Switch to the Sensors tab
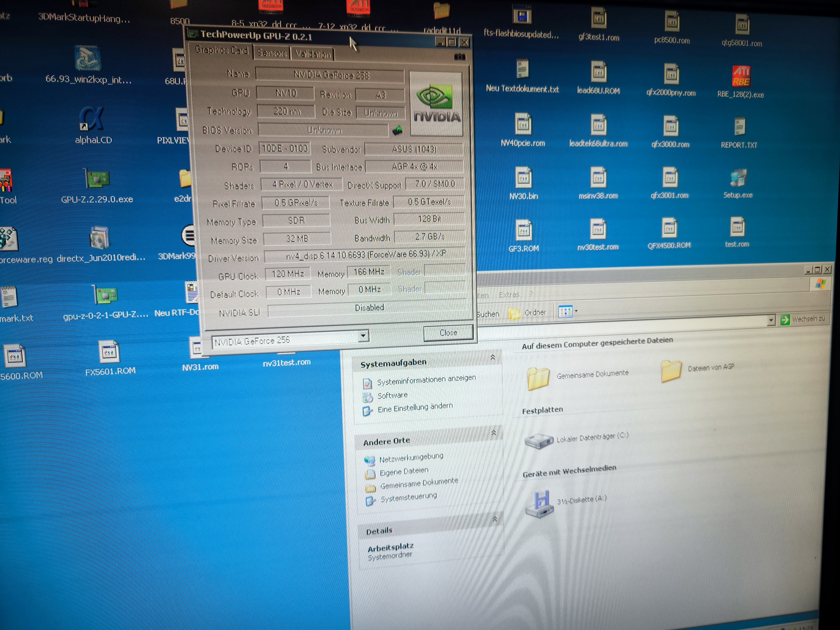The image size is (840, 630). pos(272,53)
